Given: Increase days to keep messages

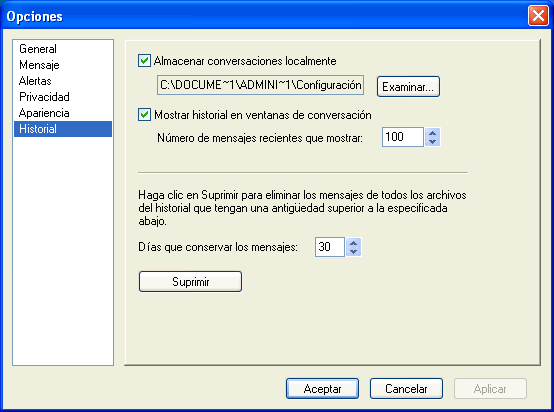Looking at the screenshot, I should 354,243.
